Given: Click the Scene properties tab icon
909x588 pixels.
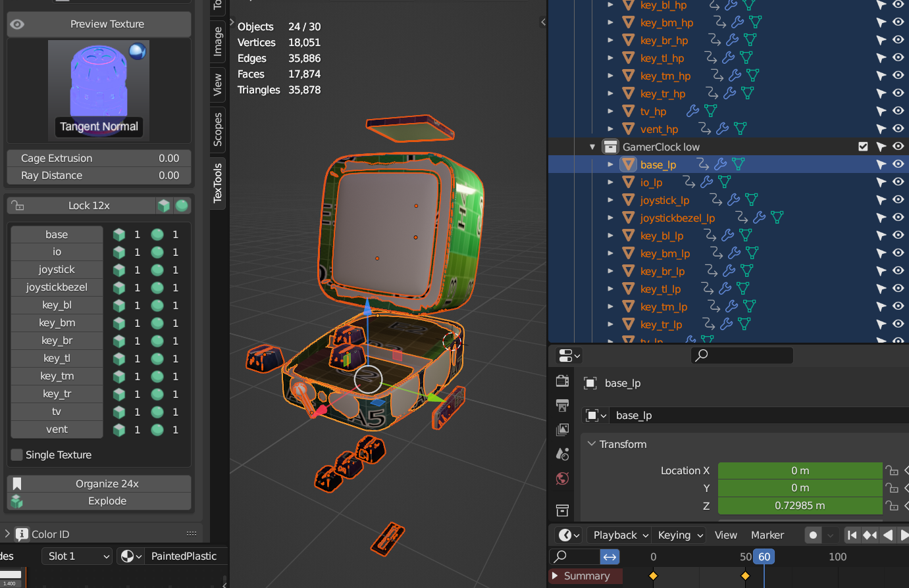Looking at the screenshot, I should point(561,453).
